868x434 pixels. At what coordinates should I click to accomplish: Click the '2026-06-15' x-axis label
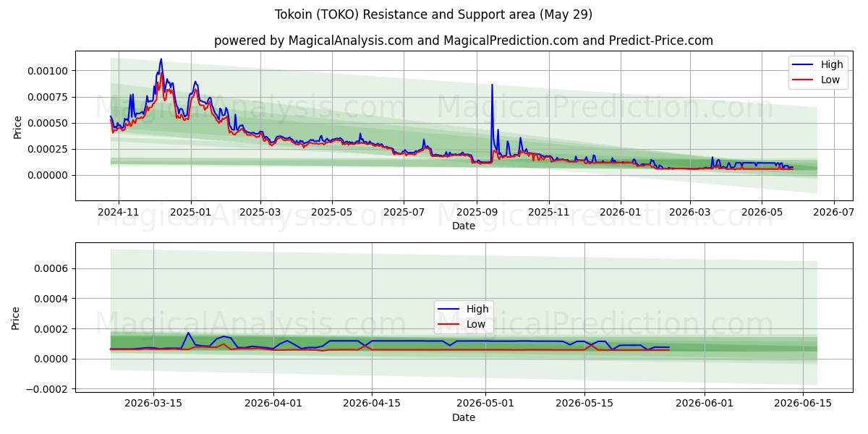click(x=803, y=404)
